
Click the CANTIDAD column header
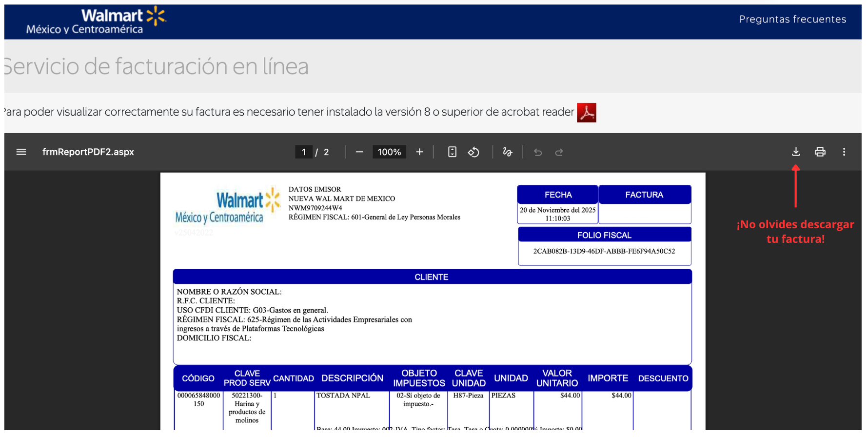click(294, 378)
